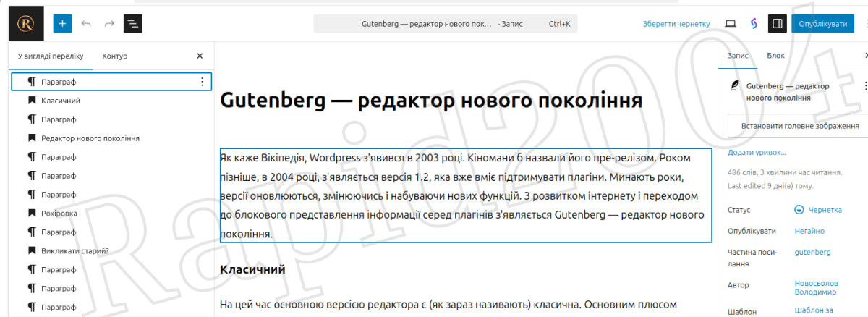
Task: Open options for the selected Параграф block
Action: (x=202, y=82)
